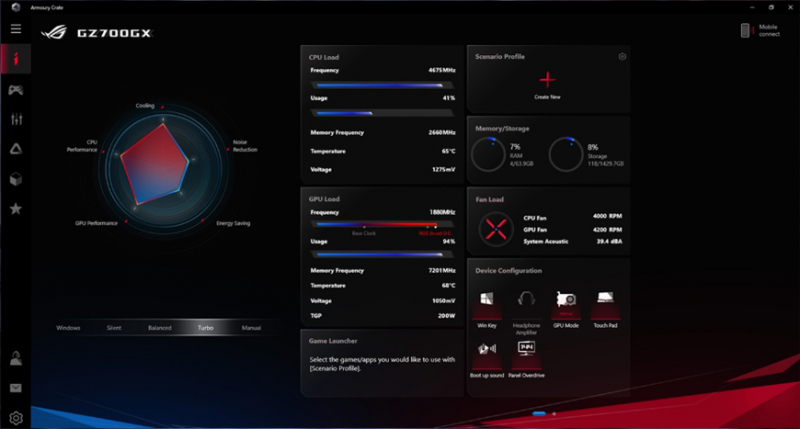Click the ROG Boost O.C. marker label
This screenshot has height=429, width=800.
point(435,233)
